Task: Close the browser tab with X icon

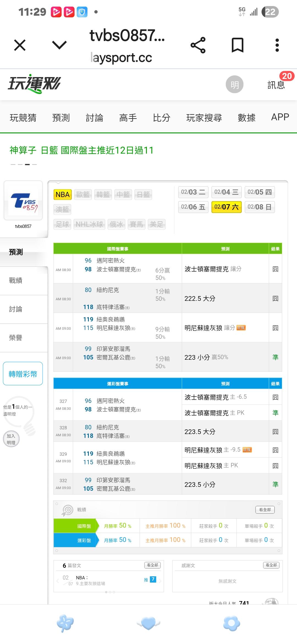Action: pyautogui.click(x=20, y=45)
